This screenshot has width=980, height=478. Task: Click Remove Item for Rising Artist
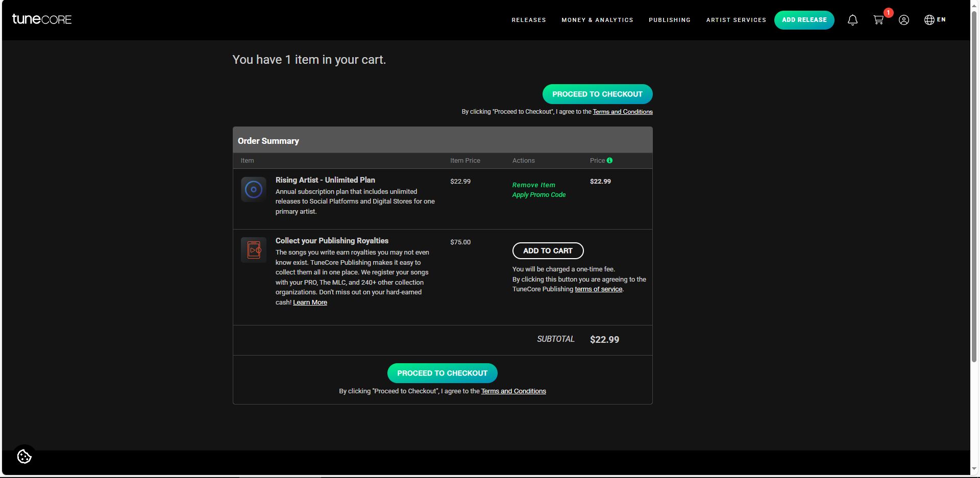534,185
